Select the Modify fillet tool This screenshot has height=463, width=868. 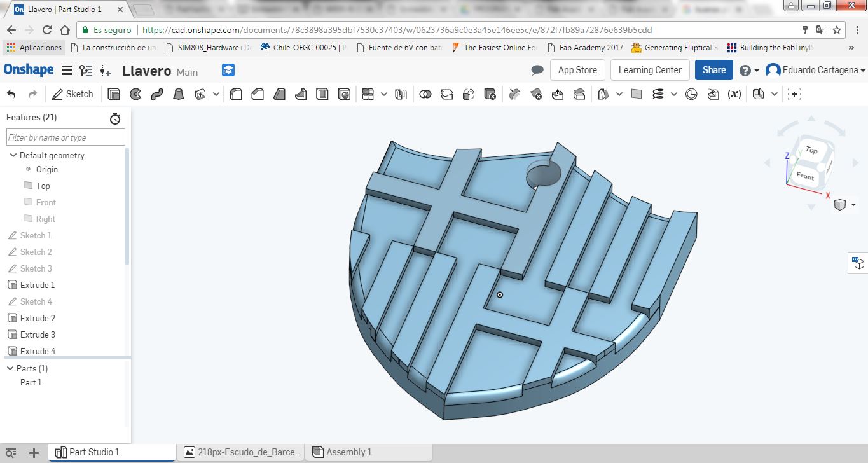[x=514, y=94]
